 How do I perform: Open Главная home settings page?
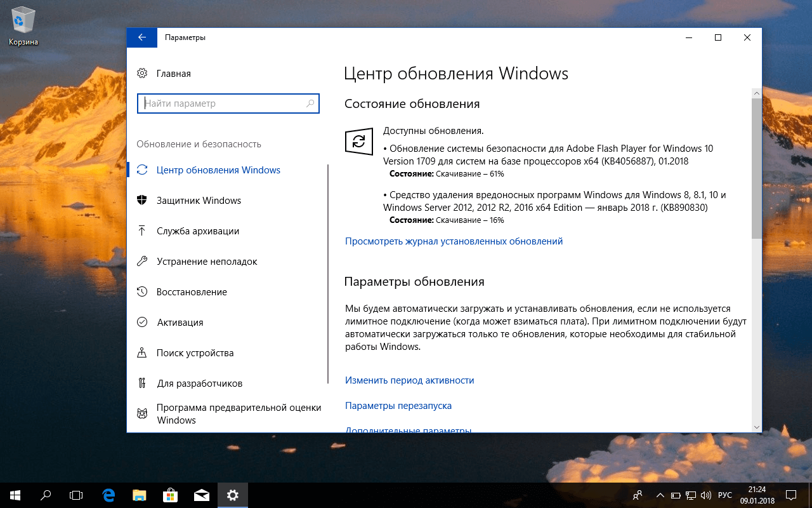click(x=164, y=74)
